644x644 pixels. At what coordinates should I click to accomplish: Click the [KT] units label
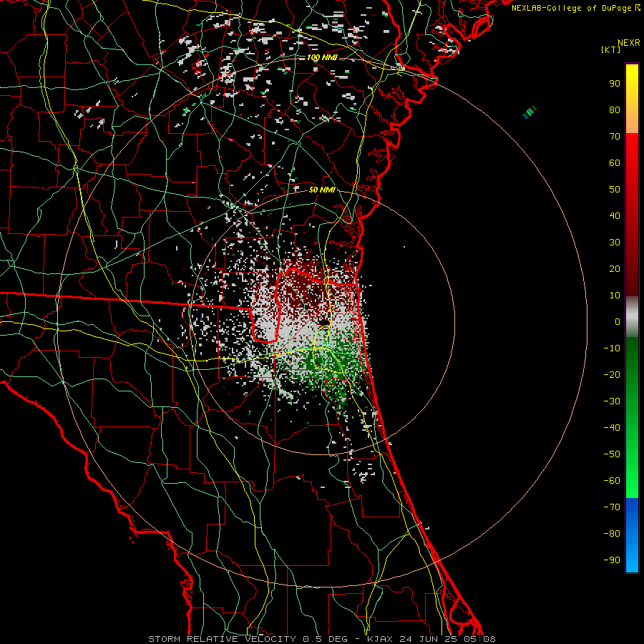(611, 49)
